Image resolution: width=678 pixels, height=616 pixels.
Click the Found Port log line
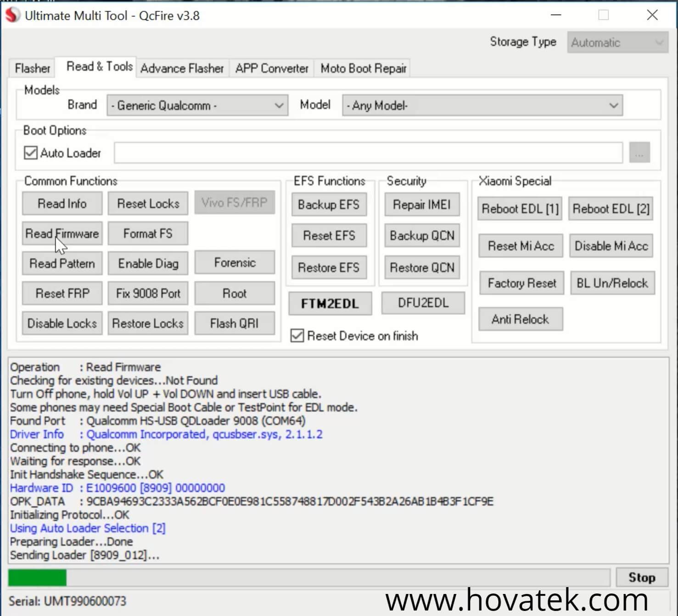click(x=157, y=421)
